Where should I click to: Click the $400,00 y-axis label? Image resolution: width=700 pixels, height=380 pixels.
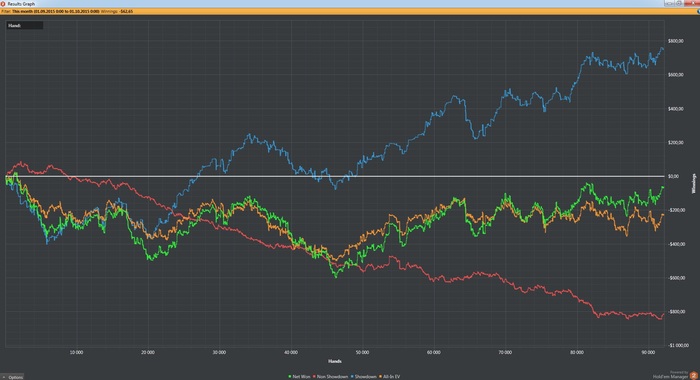click(675, 109)
